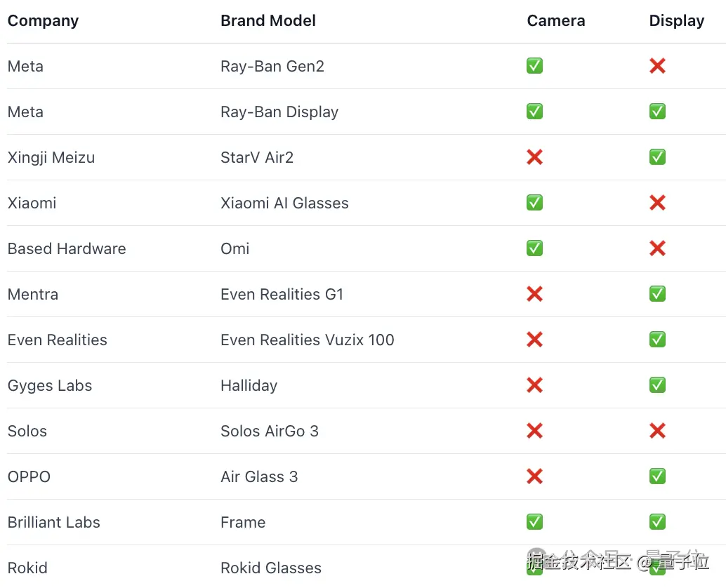The height and width of the screenshot is (588, 726).
Task: Click the Xingji Meizu company cell
Action: (x=51, y=157)
